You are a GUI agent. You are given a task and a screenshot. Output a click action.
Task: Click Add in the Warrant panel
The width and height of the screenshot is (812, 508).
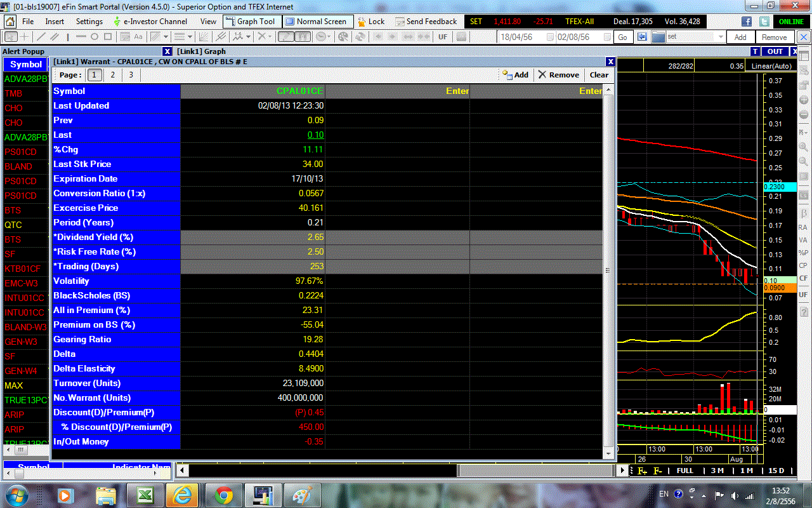coord(515,75)
